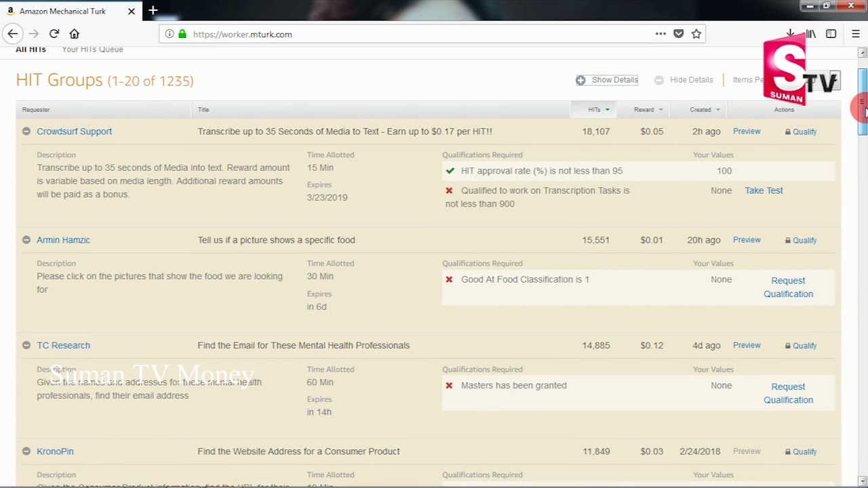
Task: Open the browser home page icon
Action: click(75, 34)
